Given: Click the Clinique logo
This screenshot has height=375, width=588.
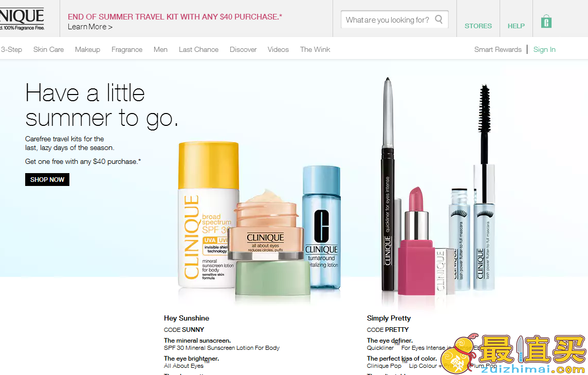Looking at the screenshot, I should click(x=22, y=19).
